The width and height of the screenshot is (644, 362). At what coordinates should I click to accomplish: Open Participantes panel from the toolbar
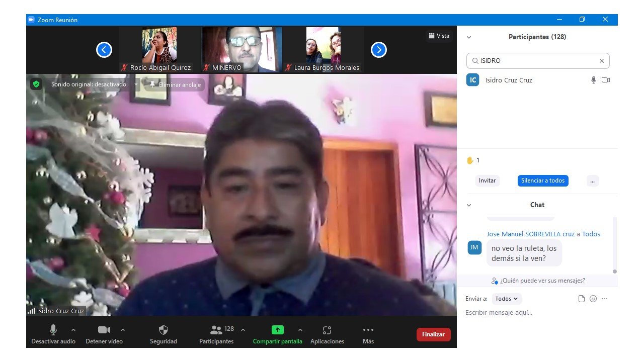(217, 330)
